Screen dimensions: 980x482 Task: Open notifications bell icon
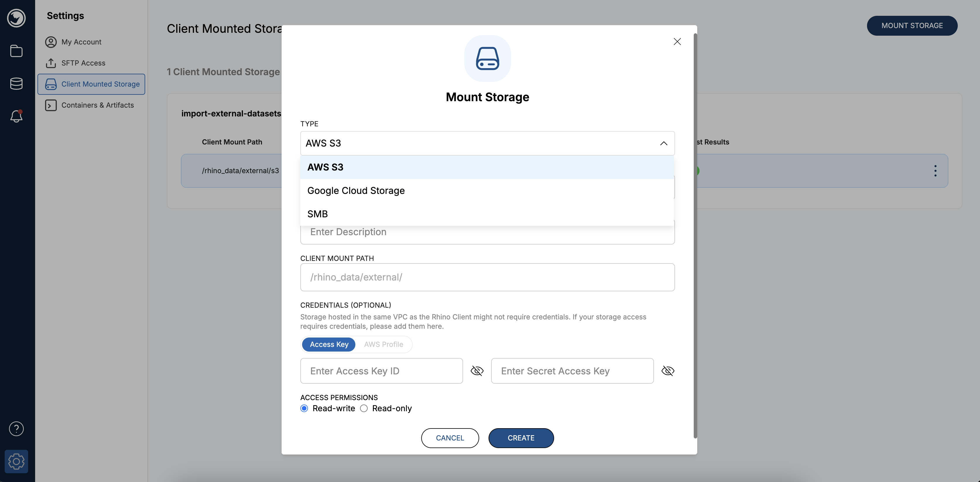pos(16,116)
